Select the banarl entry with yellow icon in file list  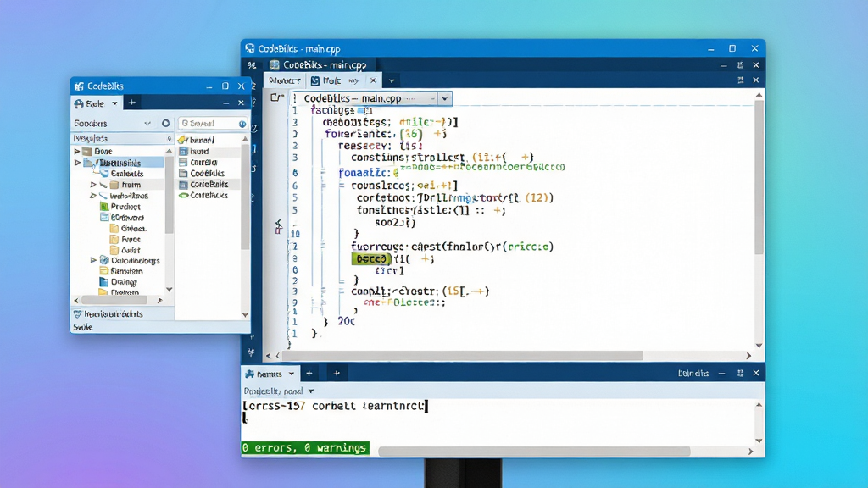click(x=197, y=140)
